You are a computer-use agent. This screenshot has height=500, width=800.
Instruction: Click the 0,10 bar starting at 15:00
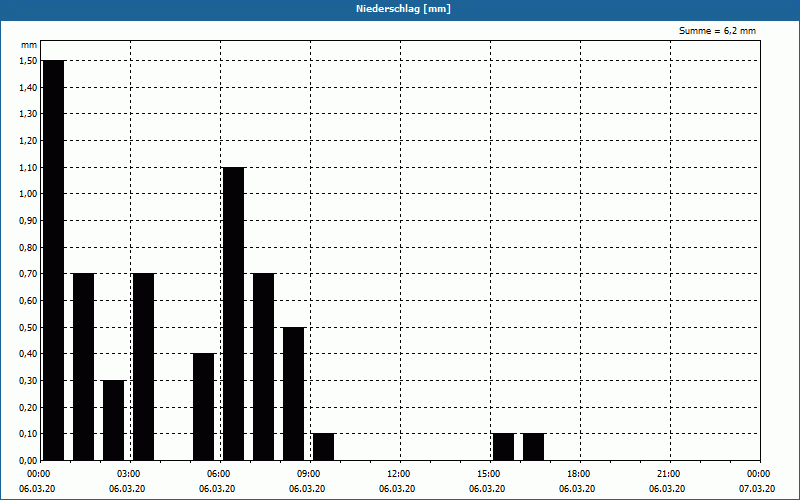[x=504, y=447]
